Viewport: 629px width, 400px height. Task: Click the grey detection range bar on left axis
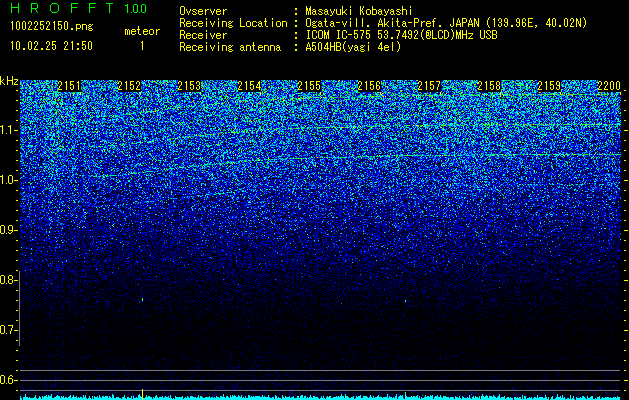click(x=19, y=308)
